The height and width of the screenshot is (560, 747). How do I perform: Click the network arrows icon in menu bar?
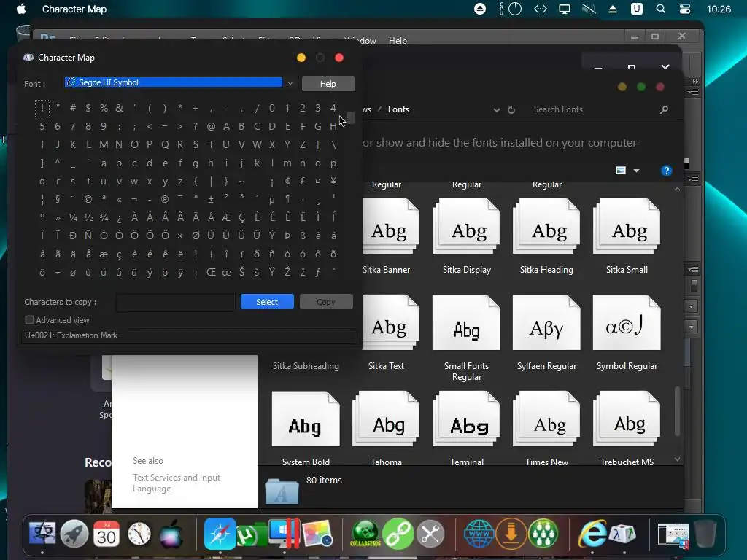[541, 9]
